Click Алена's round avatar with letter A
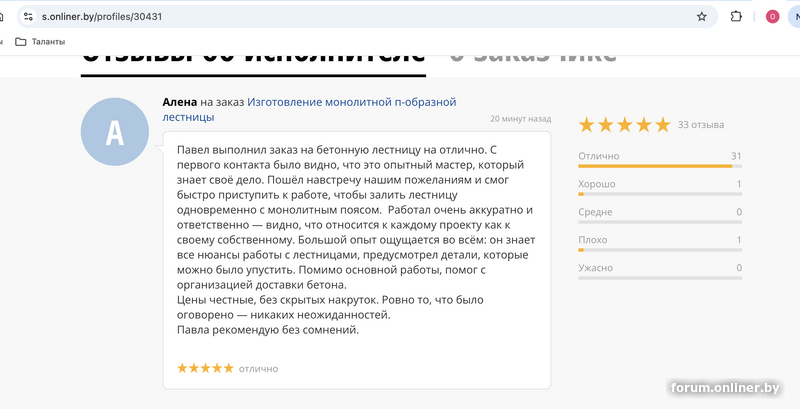 point(114,133)
